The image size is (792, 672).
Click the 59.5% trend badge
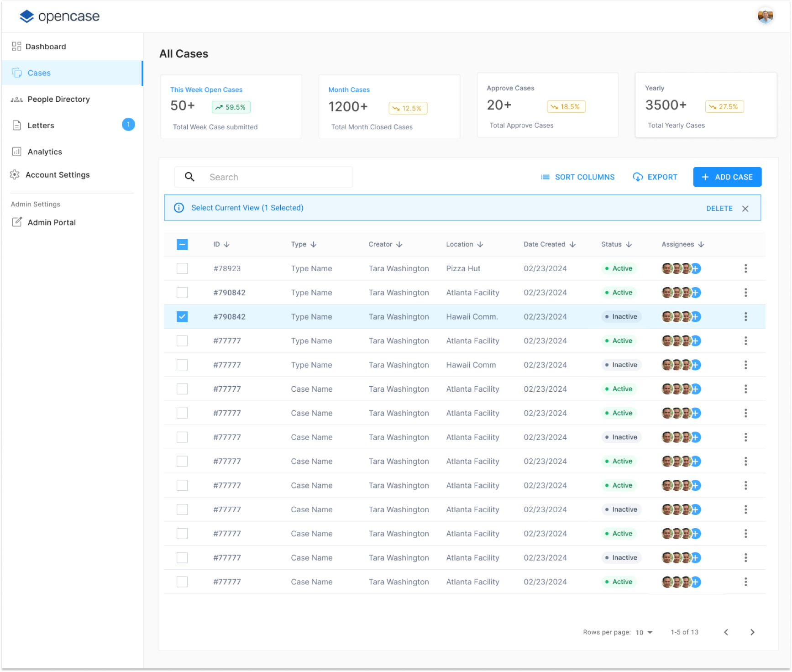pos(231,107)
